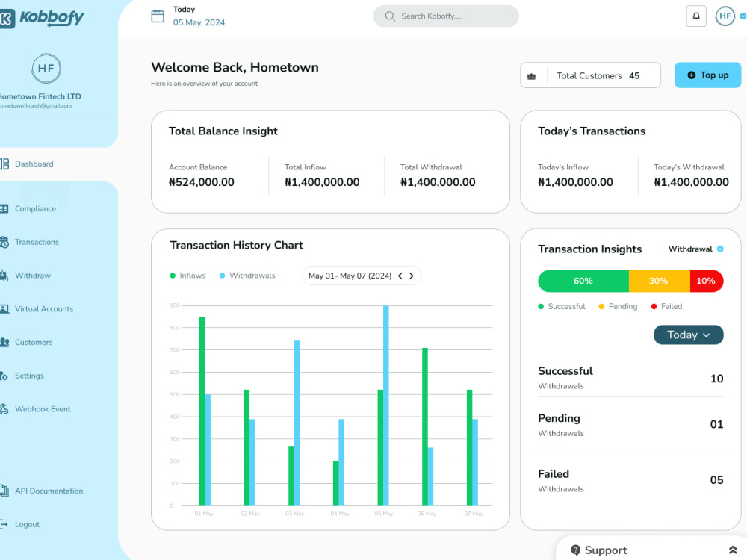Click the Dashboard grid icon

click(x=4, y=164)
